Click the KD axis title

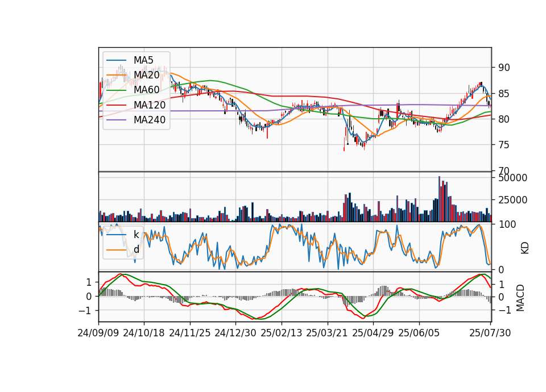525,248
